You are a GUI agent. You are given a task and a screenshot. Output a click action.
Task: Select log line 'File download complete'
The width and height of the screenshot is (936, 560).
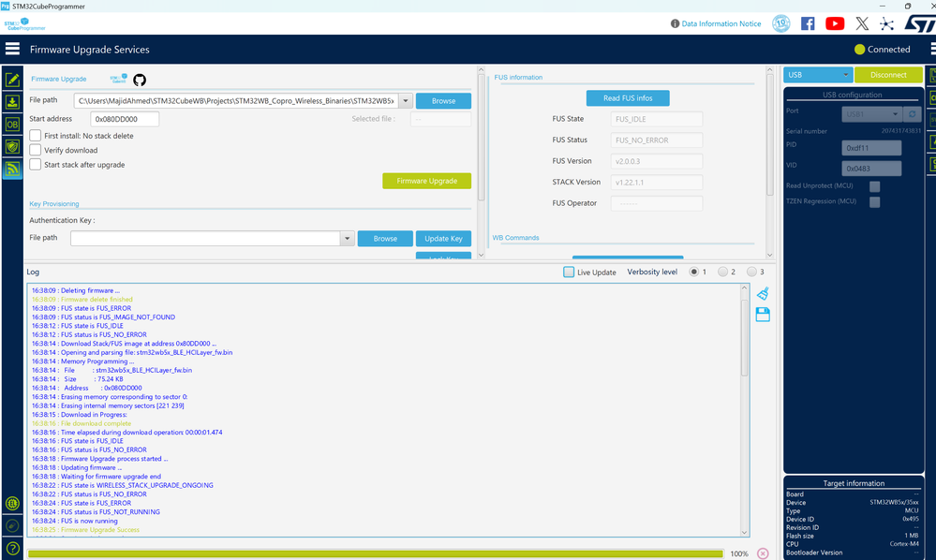pyautogui.click(x=82, y=423)
